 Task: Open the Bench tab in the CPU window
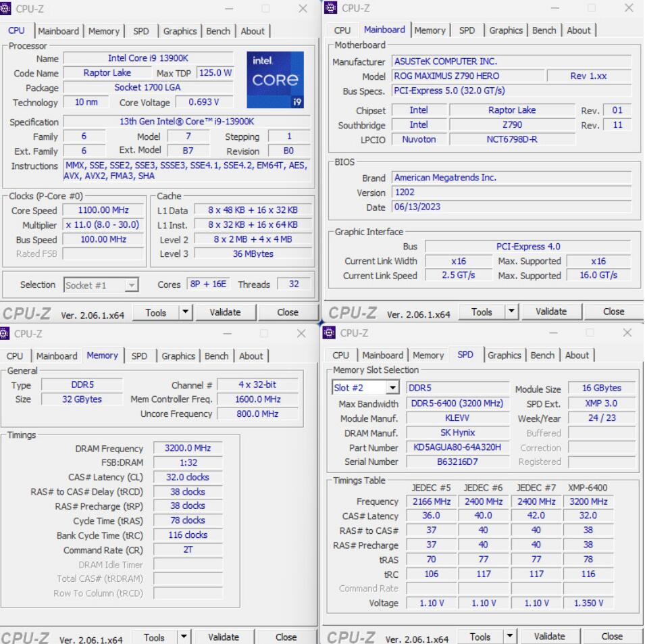(x=218, y=31)
